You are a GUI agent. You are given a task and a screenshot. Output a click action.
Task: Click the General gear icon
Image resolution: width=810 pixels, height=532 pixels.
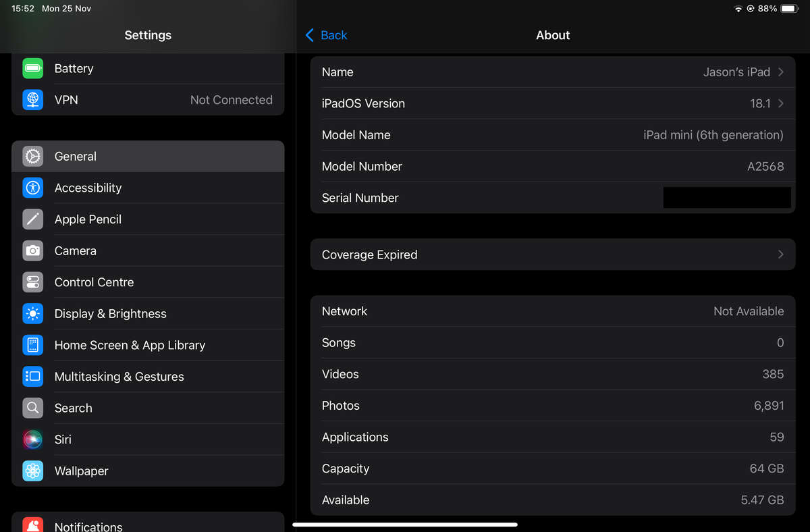pyautogui.click(x=32, y=156)
